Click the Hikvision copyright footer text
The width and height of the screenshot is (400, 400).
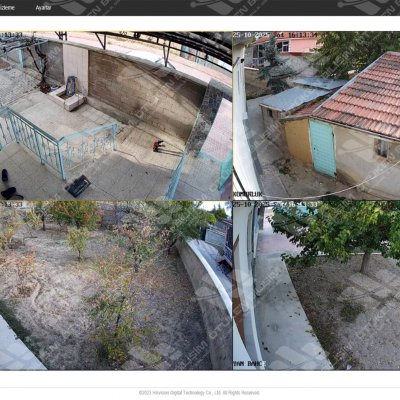tap(199, 393)
